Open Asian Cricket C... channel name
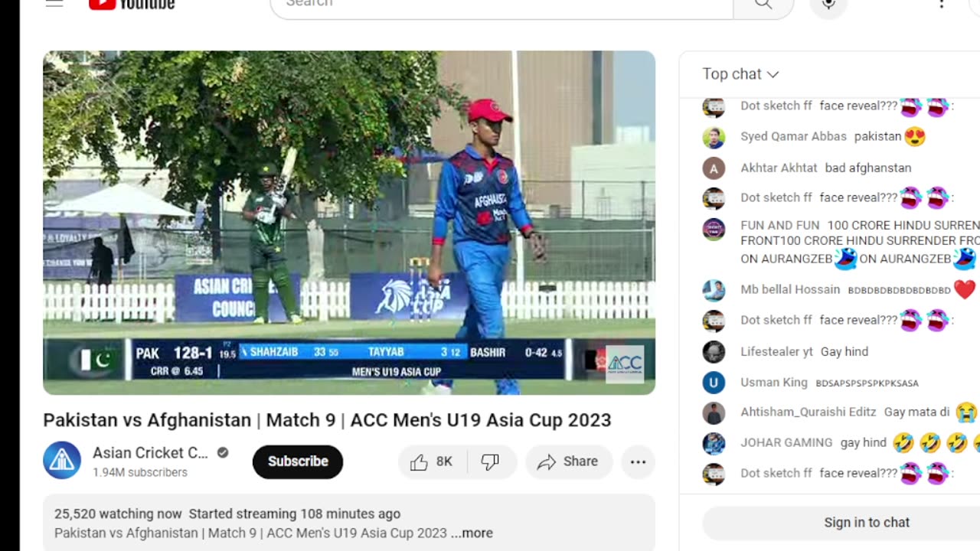The image size is (980, 551). pos(150,453)
